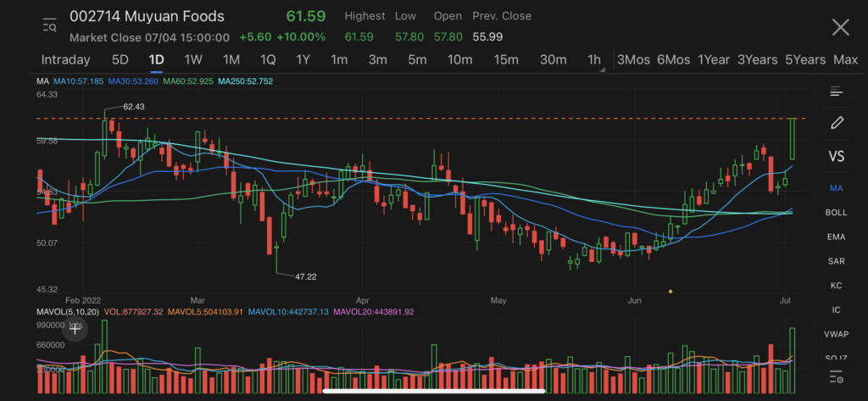
Task: Click the MAVOL(5,10,20) label
Action: 68,312
